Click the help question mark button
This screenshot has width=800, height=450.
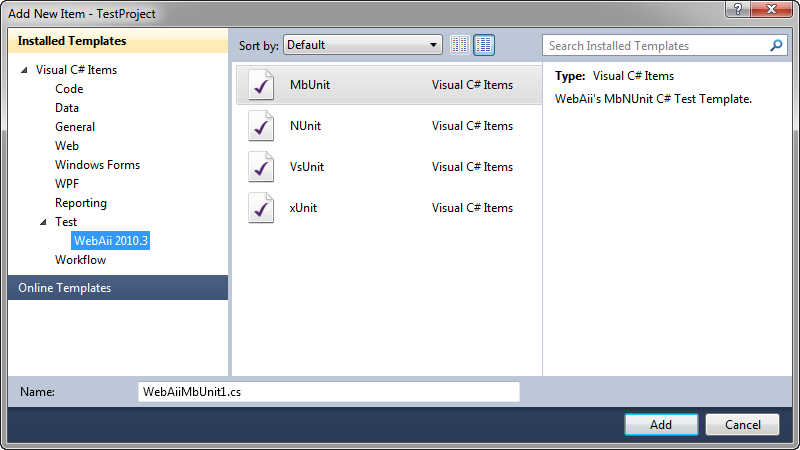coord(738,9)
